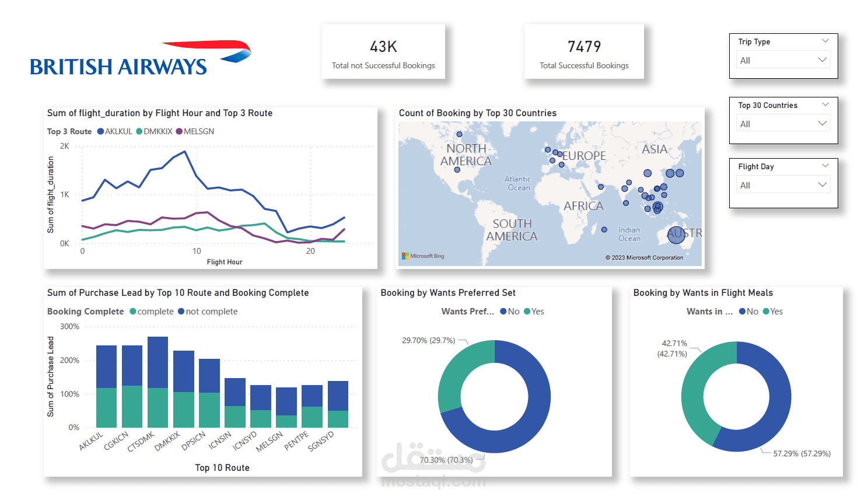868x500 pixels.
Task: Click the No legend in Preferred Set chart
Action: (510, 312)
